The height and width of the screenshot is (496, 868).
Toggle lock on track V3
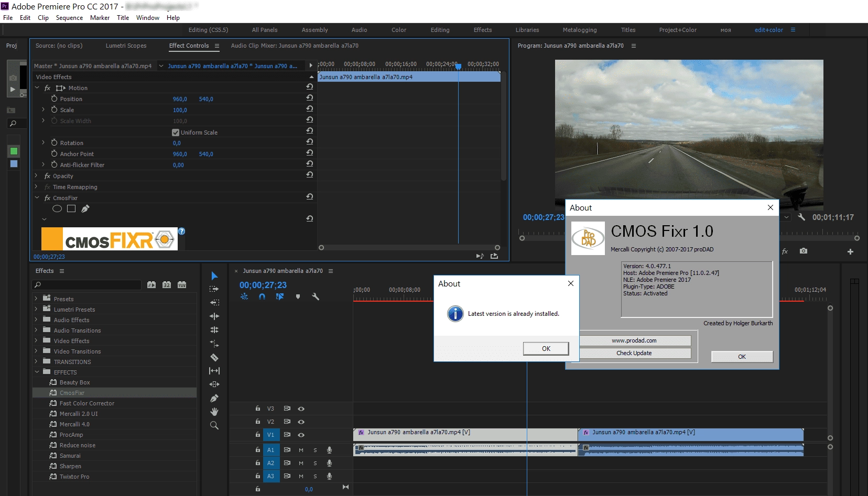coord(258,408)
